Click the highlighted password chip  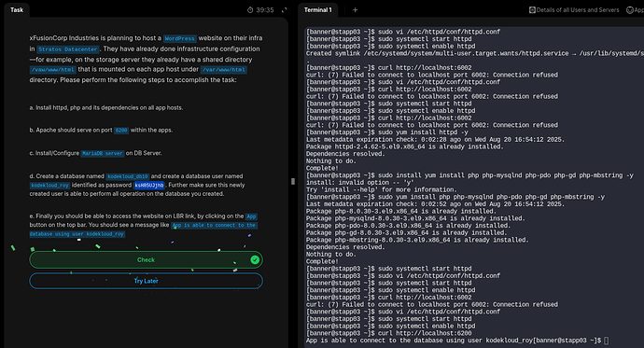tap(149, 185)
